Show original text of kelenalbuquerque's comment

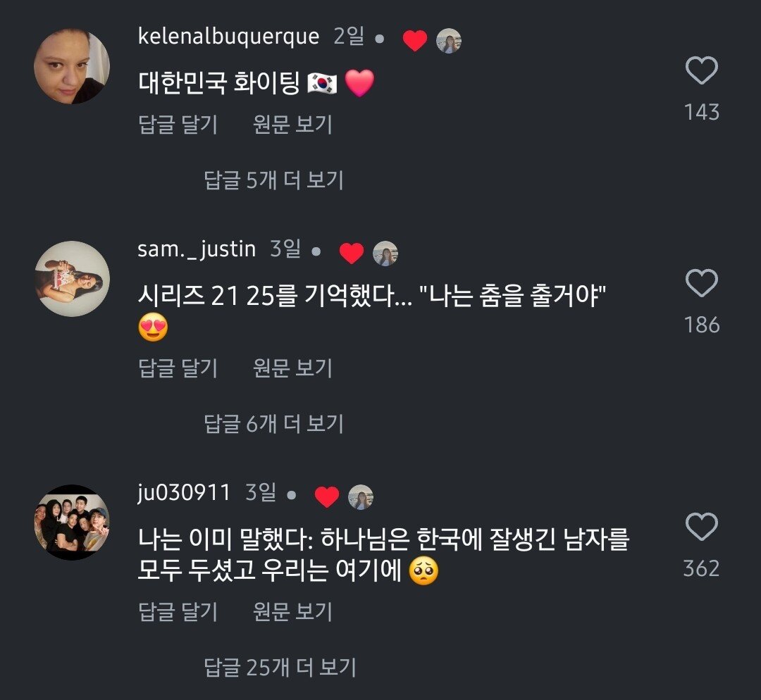click(292, 125)
